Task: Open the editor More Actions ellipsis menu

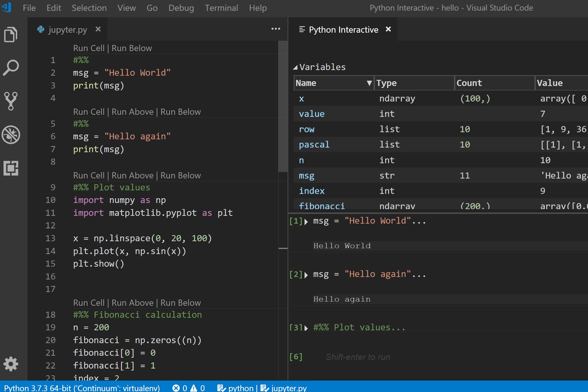Action: tap(276, 29)
